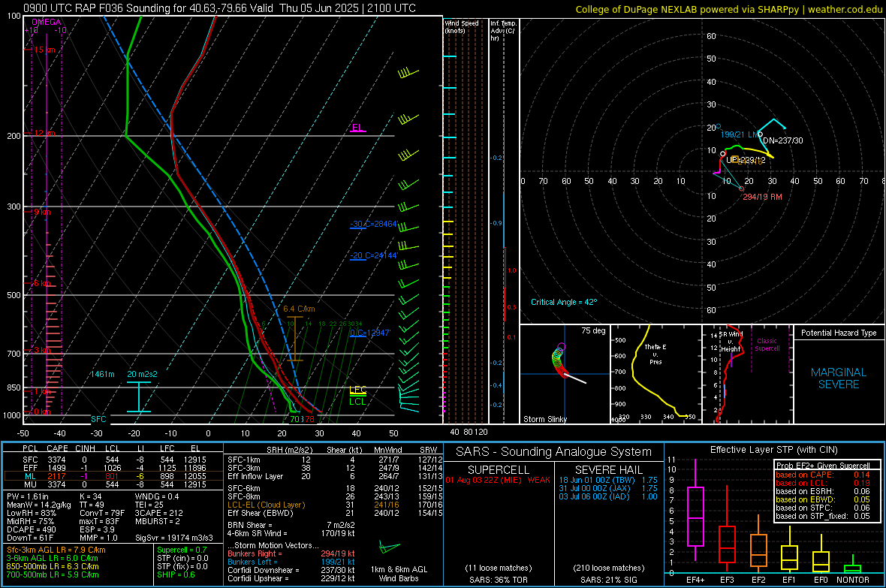Click the SigSvr = 19174 m3/s3 value
The width and height of the screenshot is (886, 588).
pyautogui.click(x=174, y=538)
